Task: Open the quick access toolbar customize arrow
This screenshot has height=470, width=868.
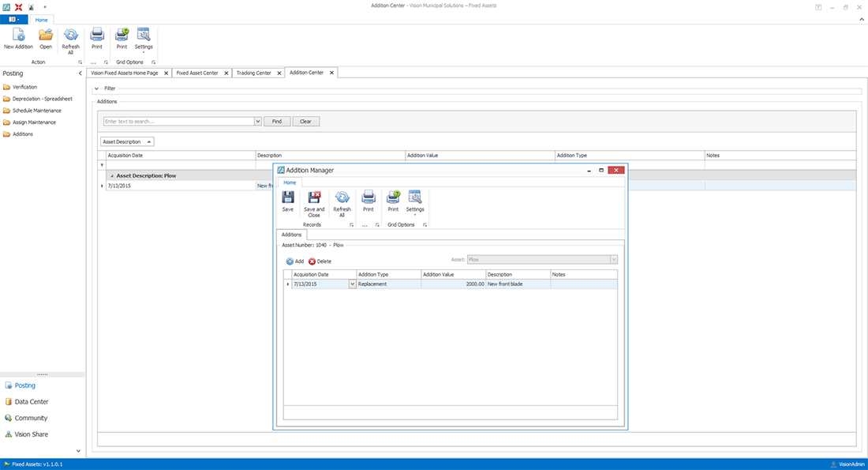Action: point(45,7)
